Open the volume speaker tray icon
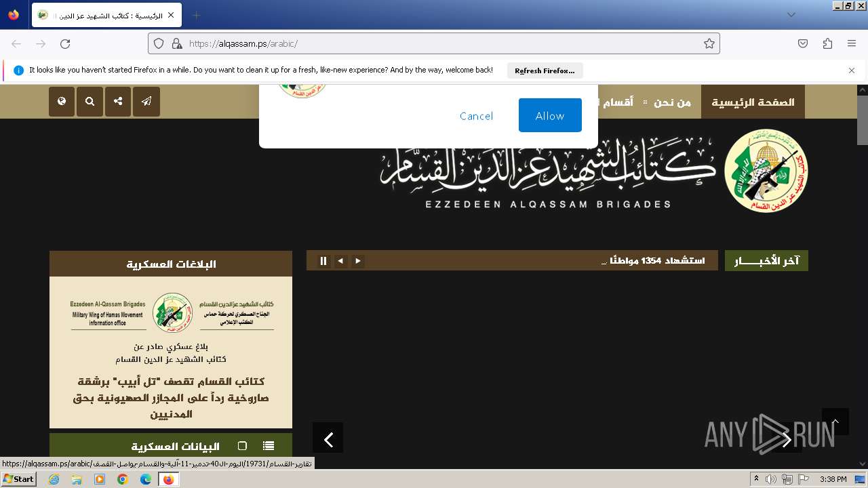 [x=771, y=479]
